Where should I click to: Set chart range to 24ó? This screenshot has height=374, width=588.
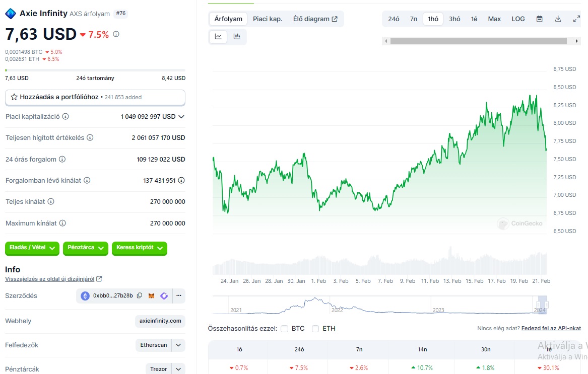pyautogui.click(x=394, y=19)
